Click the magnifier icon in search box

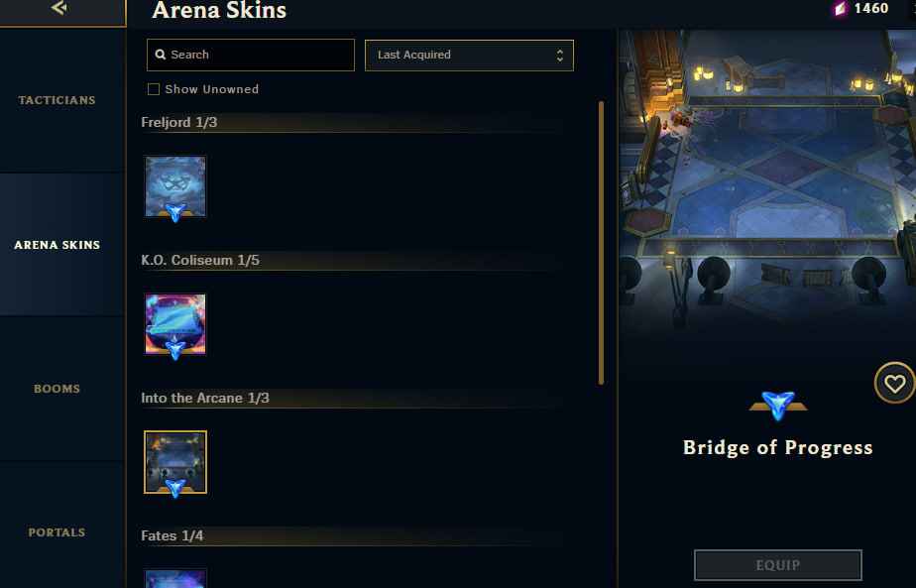pos(161,55)
